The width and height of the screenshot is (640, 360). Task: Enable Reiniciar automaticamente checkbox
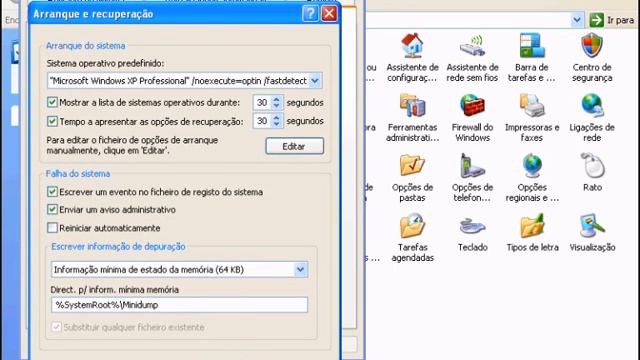tap(52, 228)
